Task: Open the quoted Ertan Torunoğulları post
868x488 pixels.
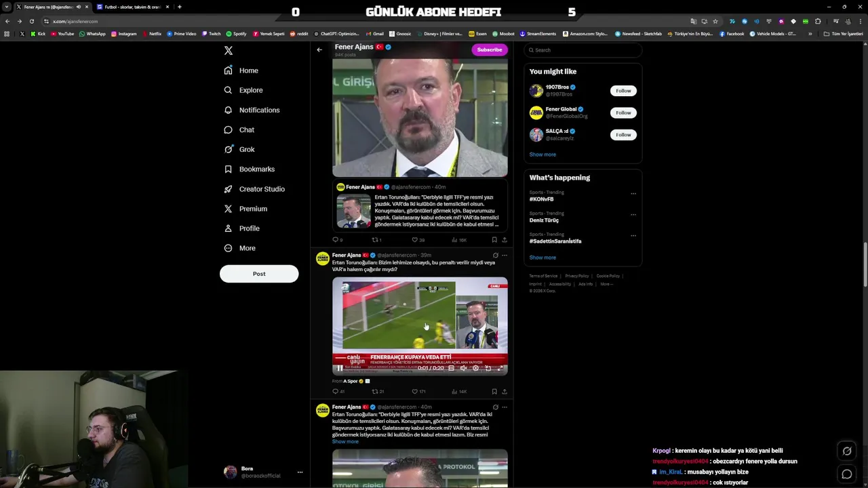Action: [420, 207]
